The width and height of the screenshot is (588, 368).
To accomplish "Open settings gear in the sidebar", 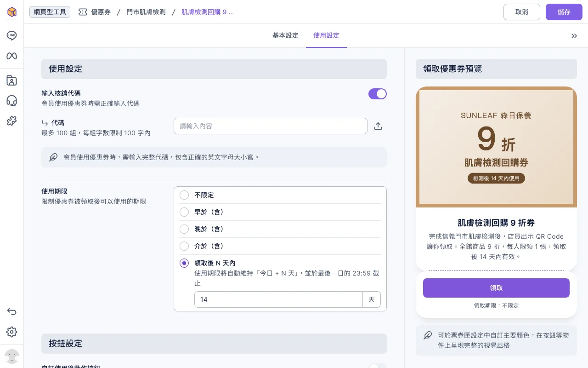I will [12, 332].
